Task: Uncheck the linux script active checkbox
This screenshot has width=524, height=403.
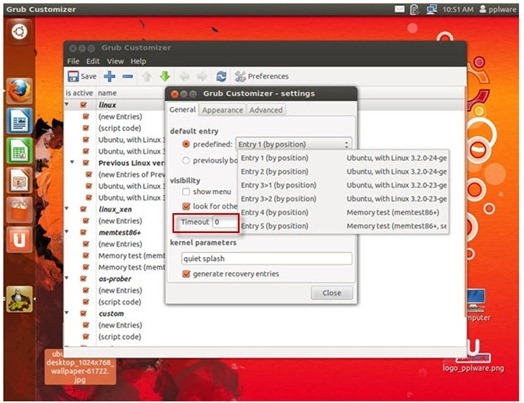Action: (x=84, y=105)
